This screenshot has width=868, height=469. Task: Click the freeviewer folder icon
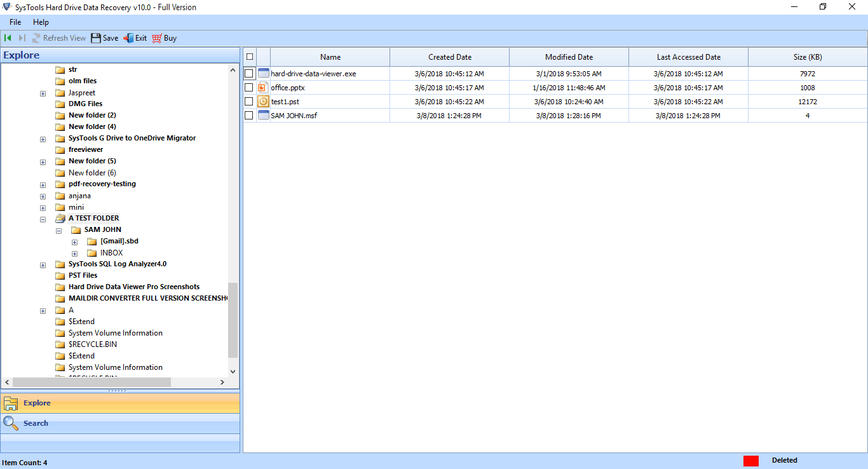coord(60,150)
